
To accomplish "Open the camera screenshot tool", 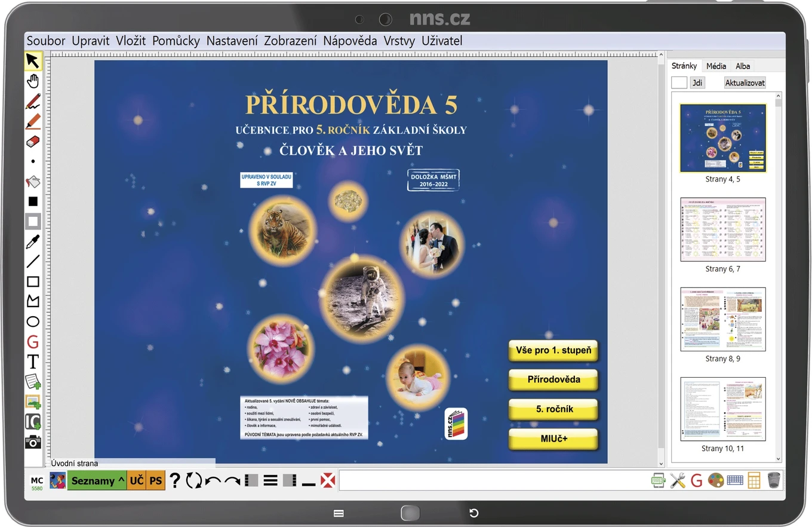I will tap(33, 442).
